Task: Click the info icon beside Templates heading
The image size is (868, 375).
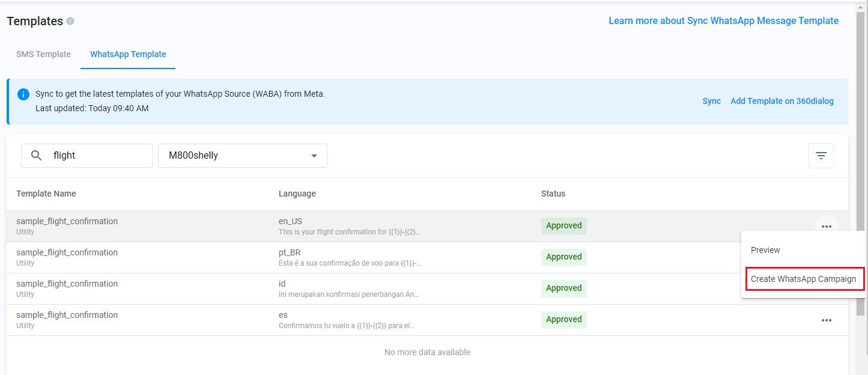Action: coord(70,22)
